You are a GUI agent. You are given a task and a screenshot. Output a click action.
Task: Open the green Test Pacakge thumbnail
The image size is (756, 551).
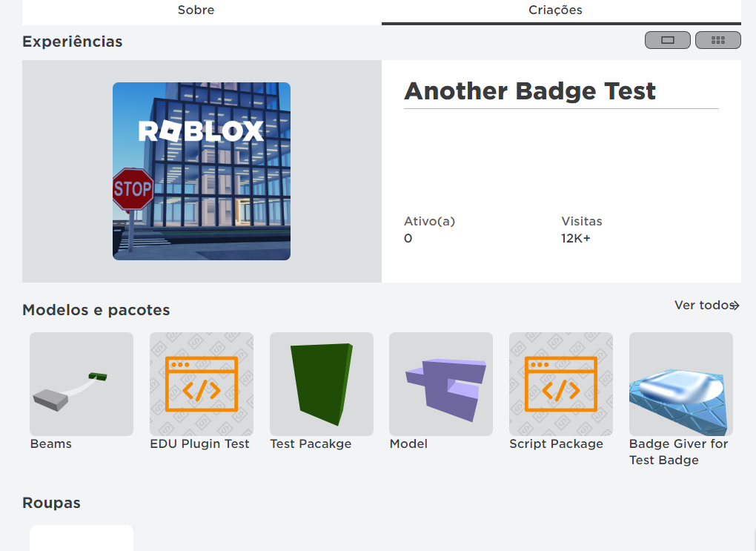(x=322, y=384)
